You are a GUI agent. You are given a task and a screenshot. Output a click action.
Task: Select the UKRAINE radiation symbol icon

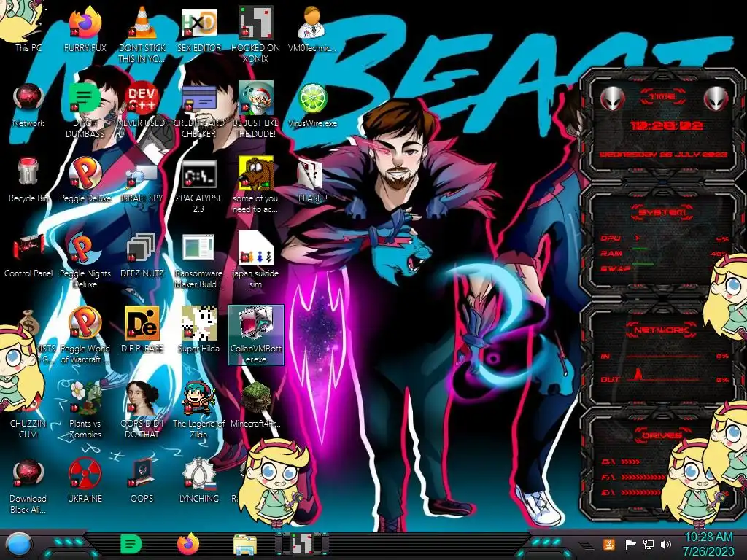pos(85,481)
